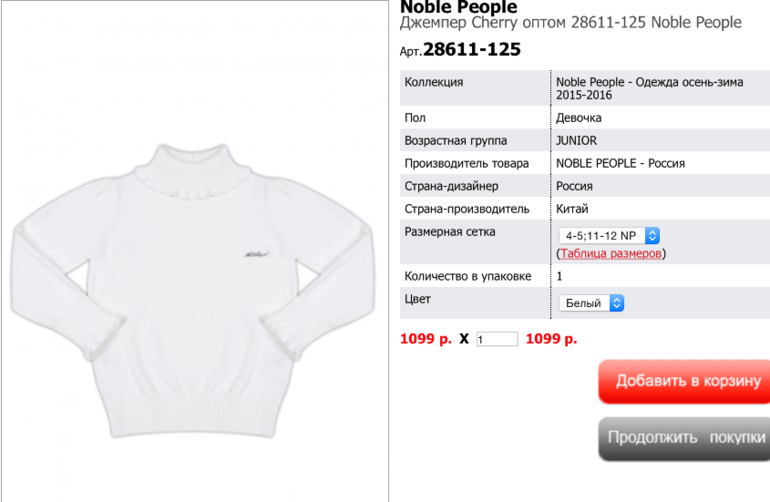Click the white jumper product image

coord(192,290)
